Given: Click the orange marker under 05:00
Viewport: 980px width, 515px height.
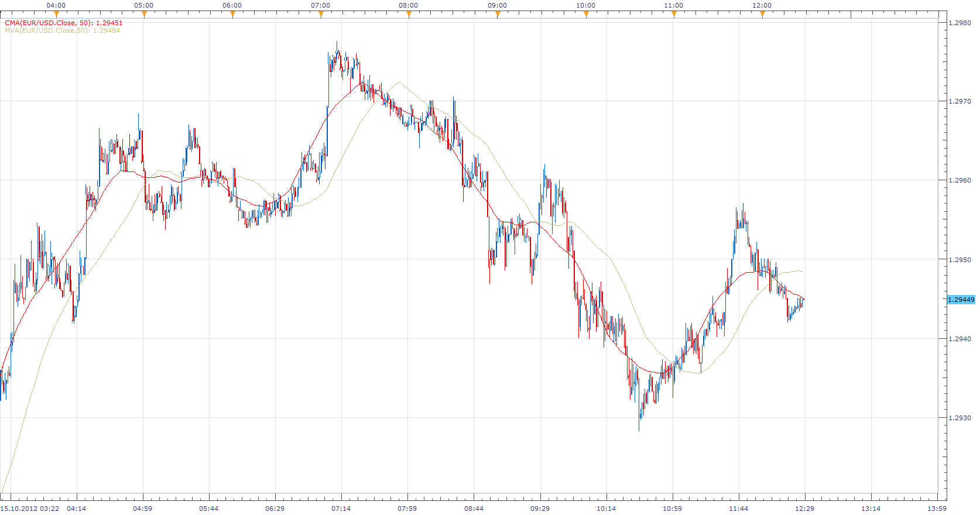Looking at the screenshot, I should pos(144,14).
